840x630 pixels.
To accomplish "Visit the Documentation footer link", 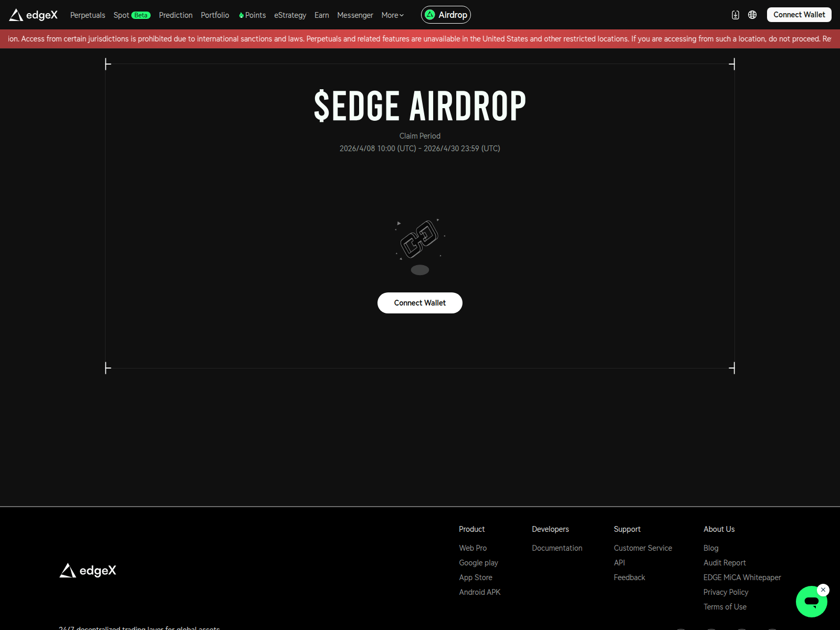I will [x=556, y=548].
